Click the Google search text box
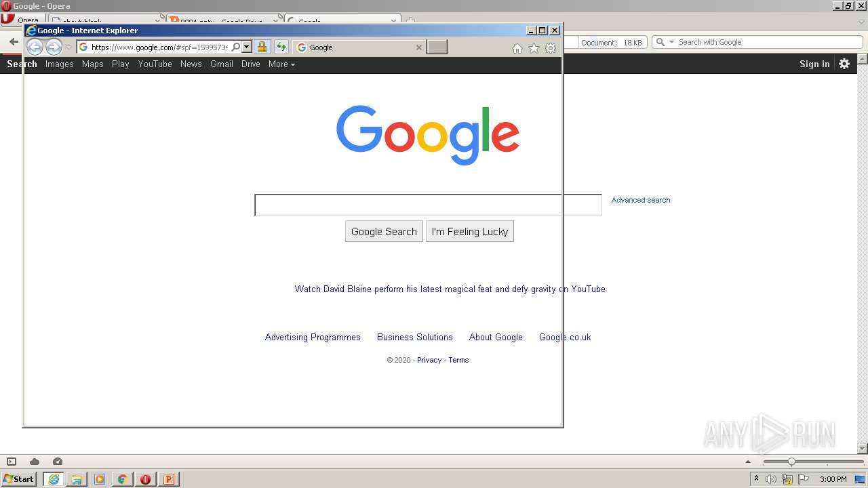Screen dimensions: 868x488 point(428,205)
